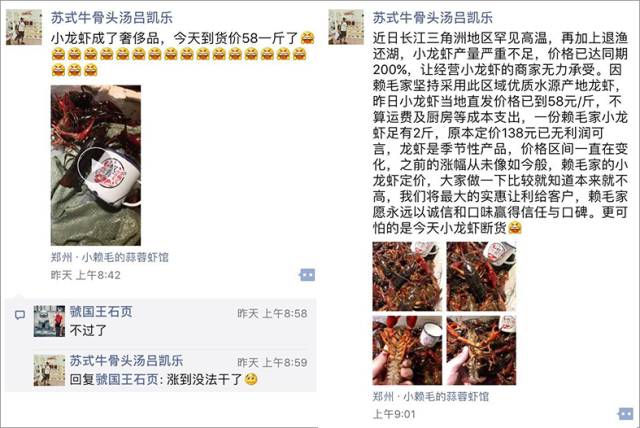Select the 不过了 comment
The height and width of the screenshot is (428, 640).
pyautogui.click(x=88, y=330)
